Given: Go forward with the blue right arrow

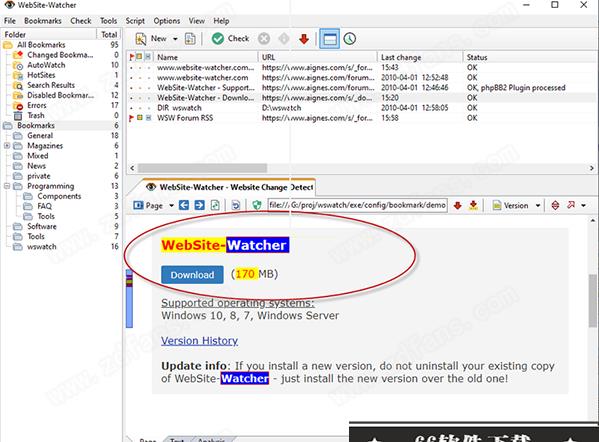Looking at the screenshot, I should pos(199,206).
